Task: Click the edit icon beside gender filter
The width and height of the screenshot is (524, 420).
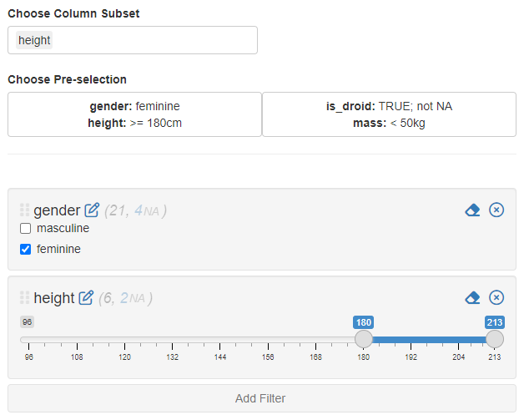Action: (92, 210)
